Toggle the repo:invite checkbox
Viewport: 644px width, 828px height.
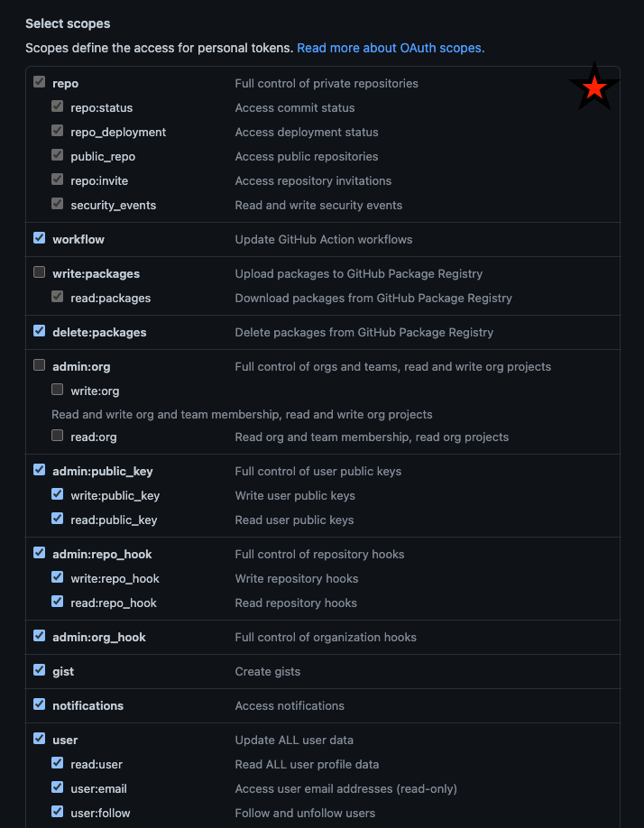tap(57, 179)
